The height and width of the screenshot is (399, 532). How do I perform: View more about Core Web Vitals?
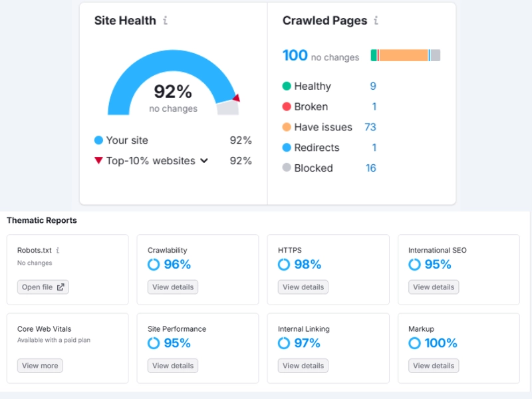(40, 366)
